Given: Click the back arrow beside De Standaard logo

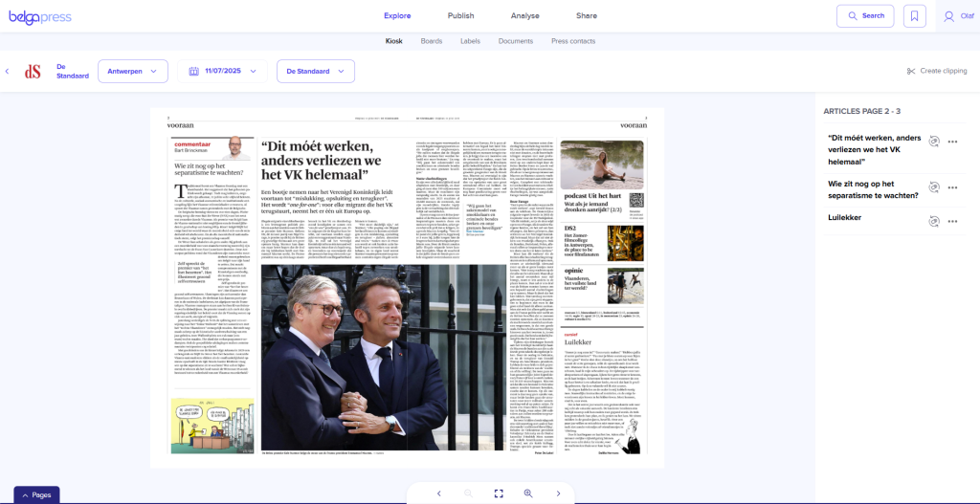Looking at the screenshot, I should [x=8, y=71].
